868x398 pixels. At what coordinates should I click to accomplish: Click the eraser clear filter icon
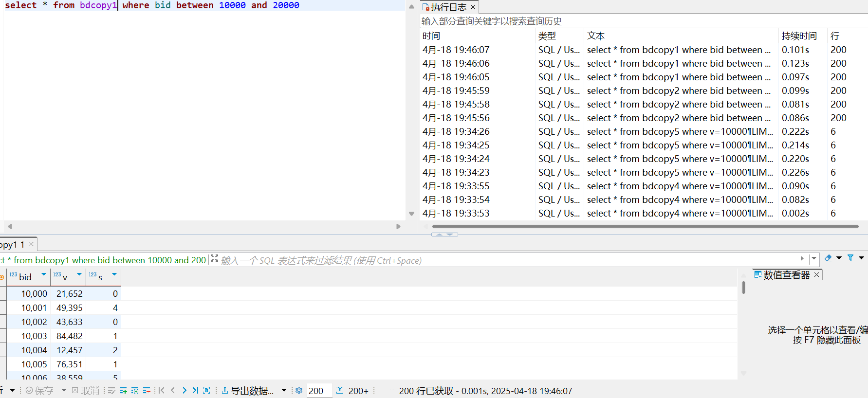[828, 258]
